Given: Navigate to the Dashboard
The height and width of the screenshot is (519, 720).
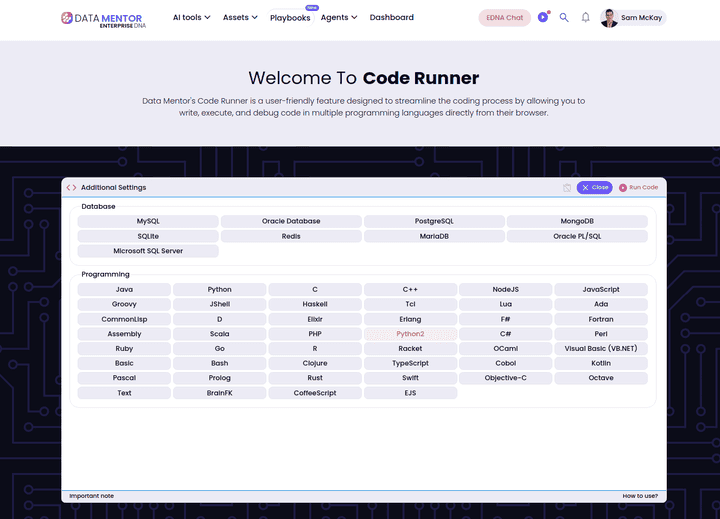Looking at the screenshot, I should coord(392,18).
